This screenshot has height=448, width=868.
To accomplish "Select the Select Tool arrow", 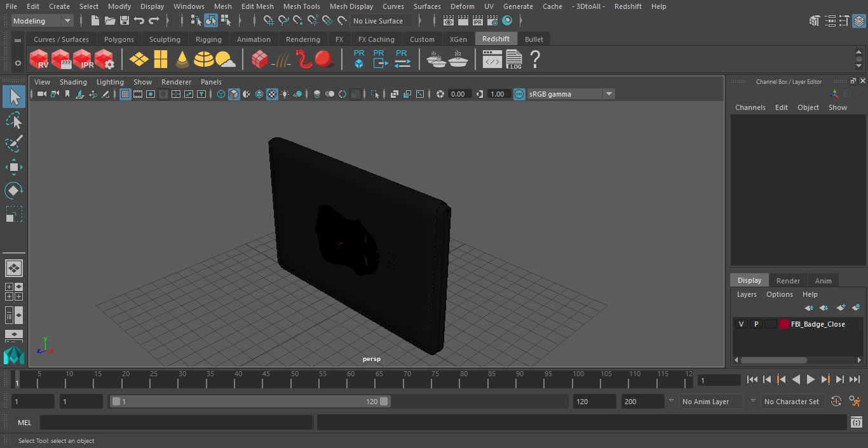I will [13, 97].
